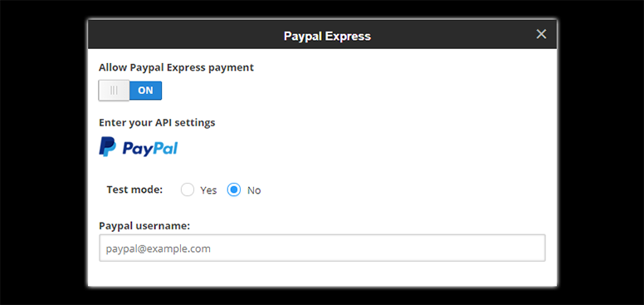The height and width of the screenshot is (305, 644).
Task: Click the "Paypal username:" field label
Action: tap(144, 226)
